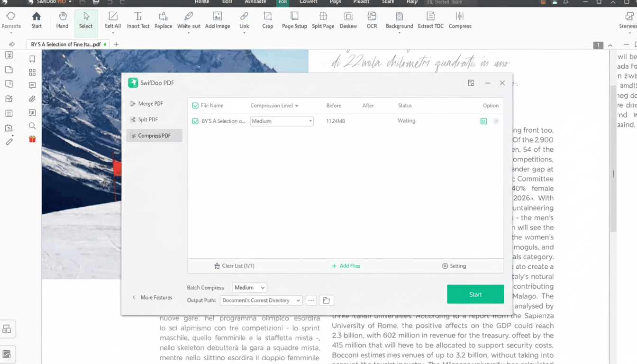Screen dimensions: 637x364
Task: Open the Add Image tool
Action: click(217, 20)
